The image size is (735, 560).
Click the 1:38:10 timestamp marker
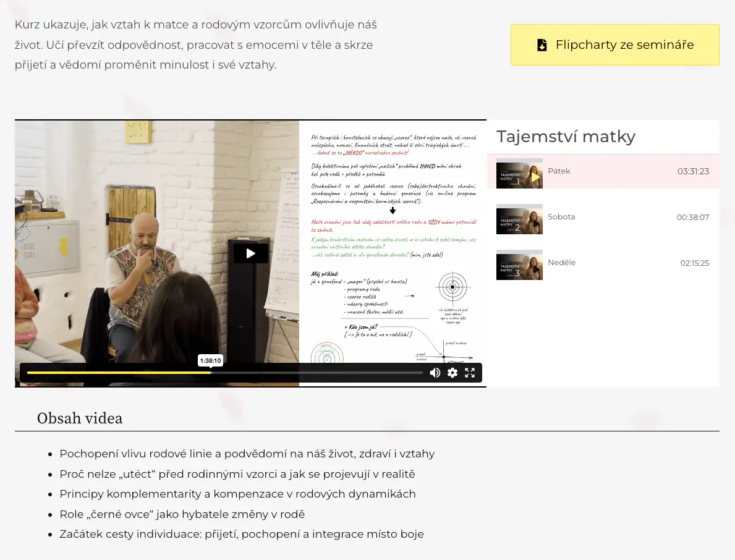pos(210,360)
